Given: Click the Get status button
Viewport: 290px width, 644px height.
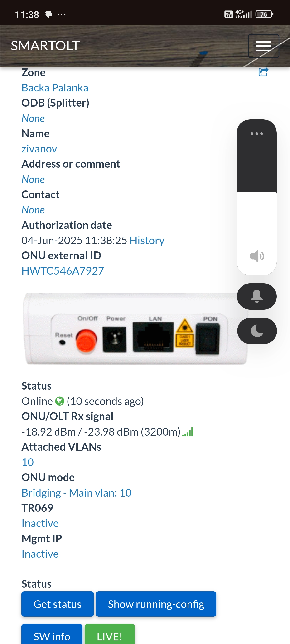Looking at the screenshot, I should (58, 604).
